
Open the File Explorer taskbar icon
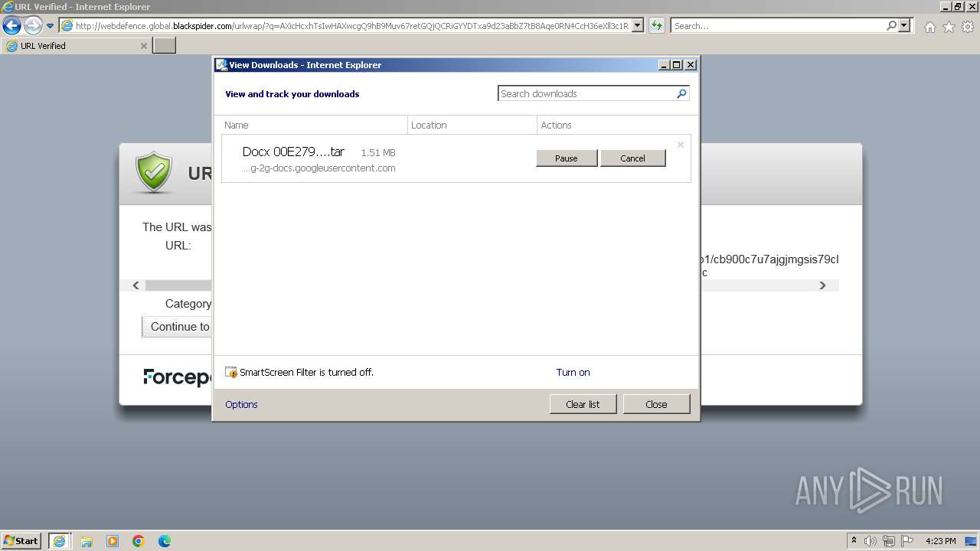[x=87, y=541]
